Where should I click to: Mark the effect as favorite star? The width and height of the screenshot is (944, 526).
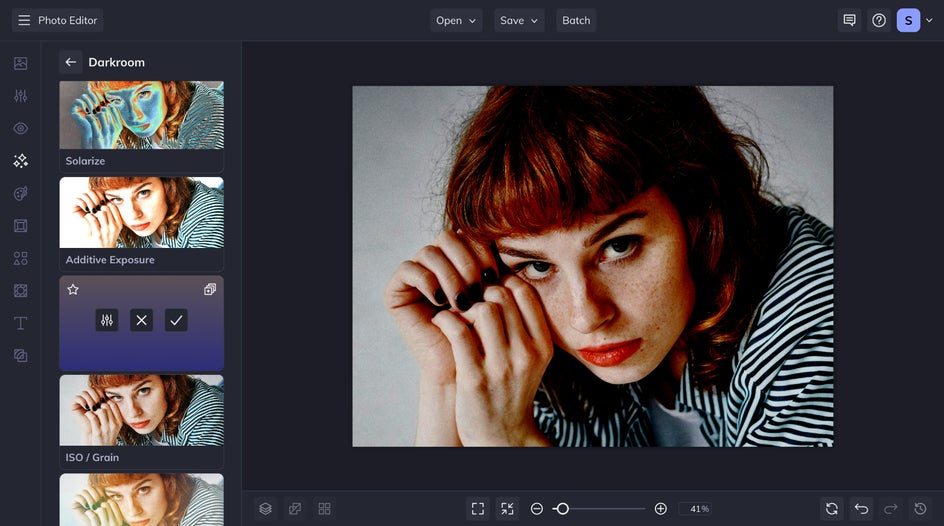(x=73, y=290)
